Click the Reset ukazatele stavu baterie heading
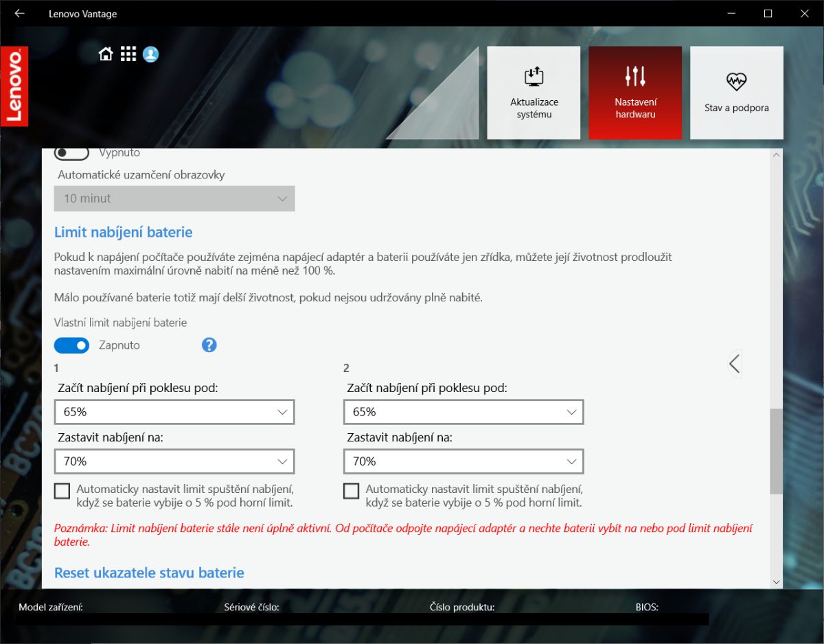This screenshot has width=824, height=644. [x=149, y=573]
